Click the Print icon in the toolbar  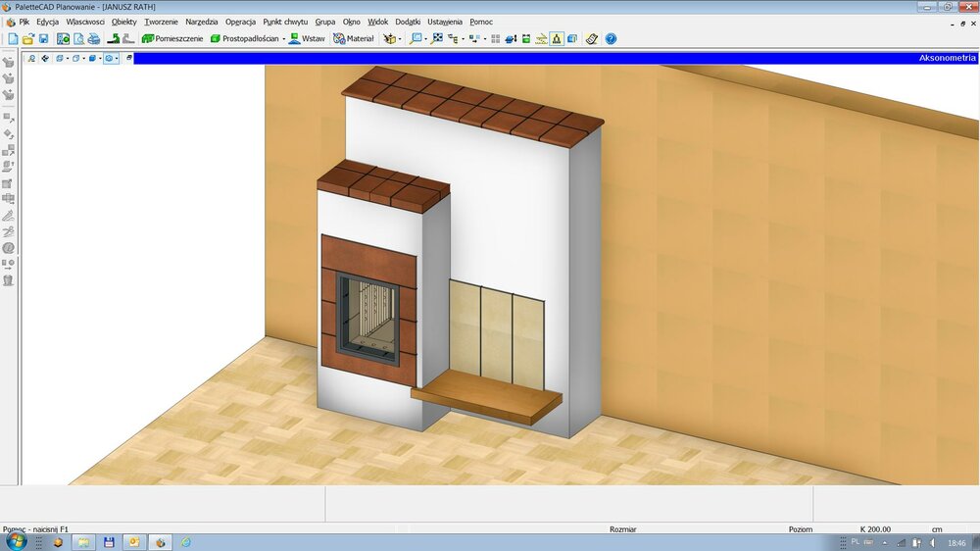click(x=94, y=39)
